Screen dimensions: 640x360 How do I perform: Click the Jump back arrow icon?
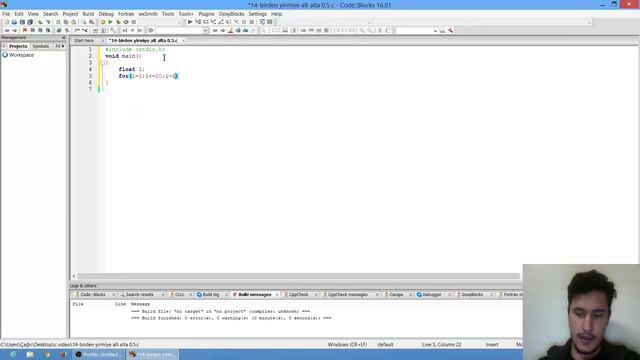click(7, 31)
